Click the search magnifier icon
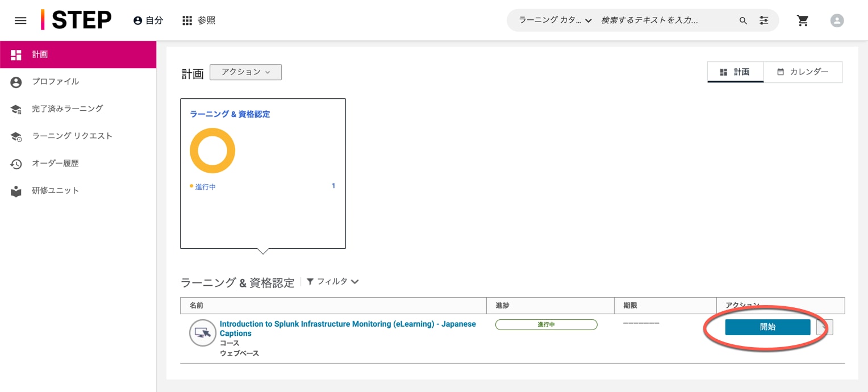This screenshot has height=392, width=868. (743, 20)
